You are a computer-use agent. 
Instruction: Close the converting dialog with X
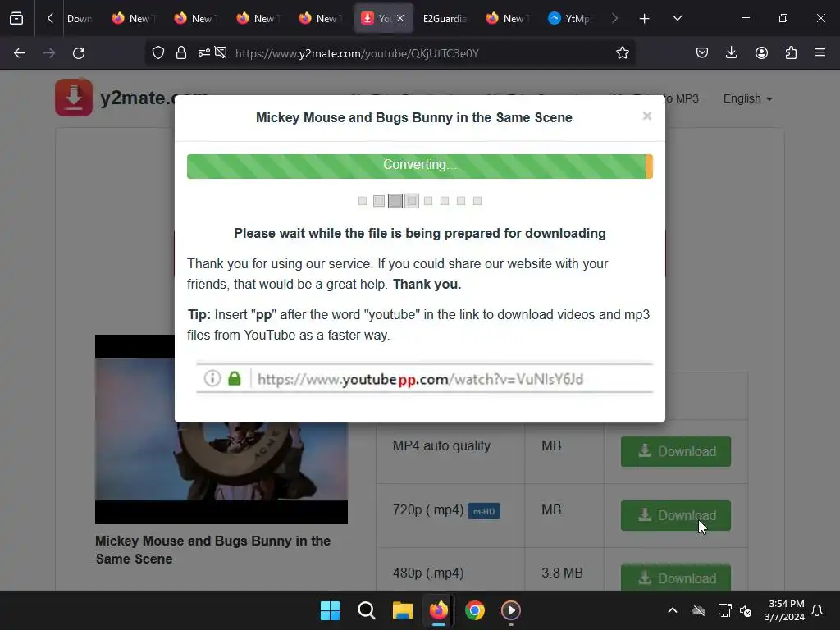click(647, 116)
